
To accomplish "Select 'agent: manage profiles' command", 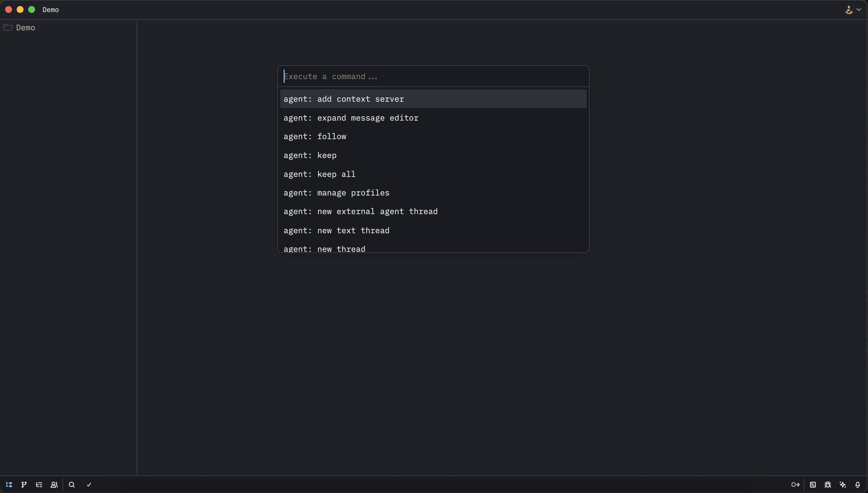I will [x=337, y=193].
